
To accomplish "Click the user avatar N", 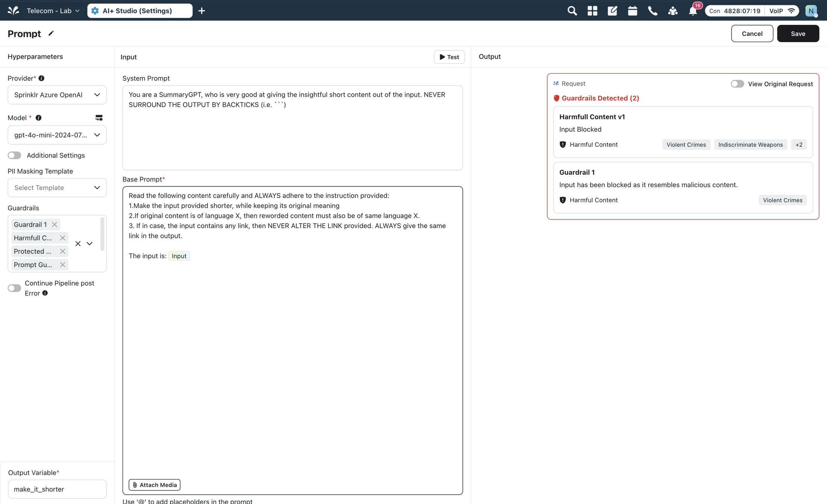I will 811,11.
